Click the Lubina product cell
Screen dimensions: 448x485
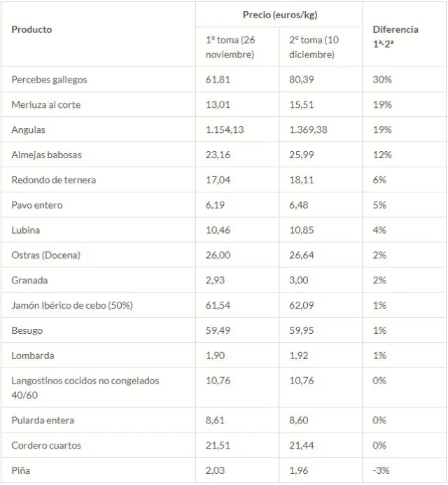point(26,230)
